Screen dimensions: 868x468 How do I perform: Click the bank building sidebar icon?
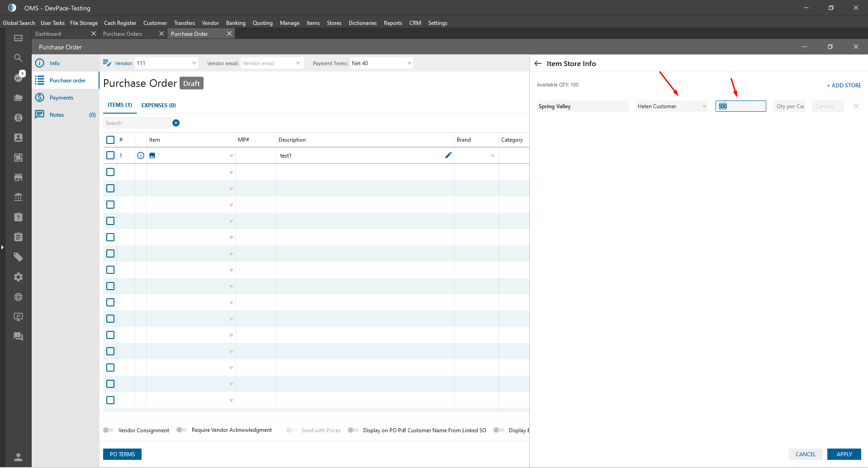(18, 197)
